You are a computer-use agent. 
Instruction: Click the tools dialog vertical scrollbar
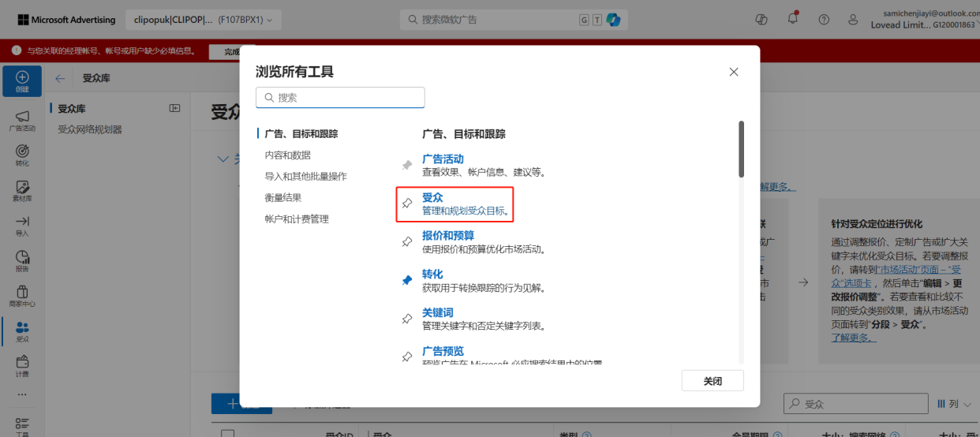pos(741,148)
